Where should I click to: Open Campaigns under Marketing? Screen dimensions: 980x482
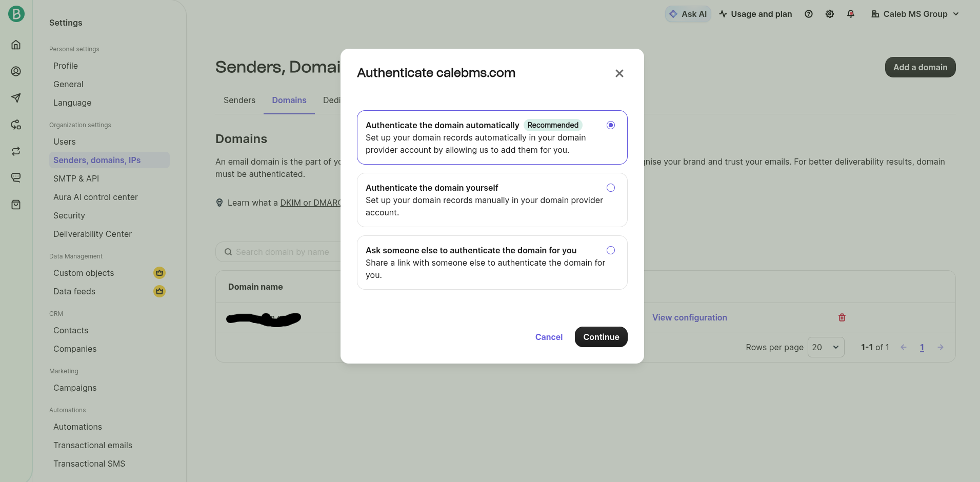click(75, 388)
